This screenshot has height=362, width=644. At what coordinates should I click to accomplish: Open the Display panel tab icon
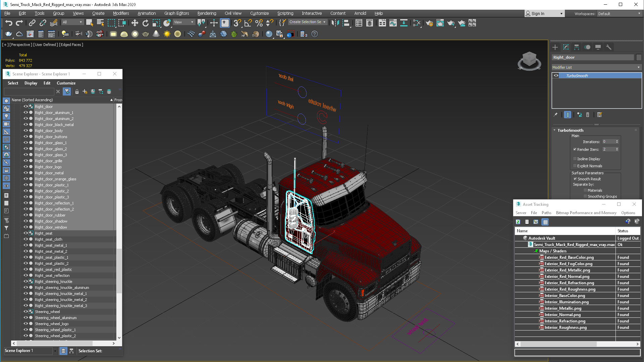click(598, 47)
